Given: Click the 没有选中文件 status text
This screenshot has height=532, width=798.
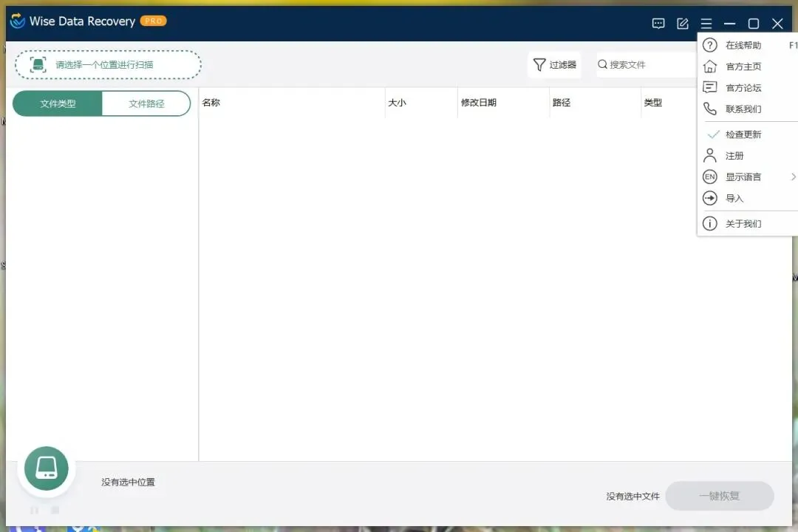Looking at the screenshot, I should (632, 497).
